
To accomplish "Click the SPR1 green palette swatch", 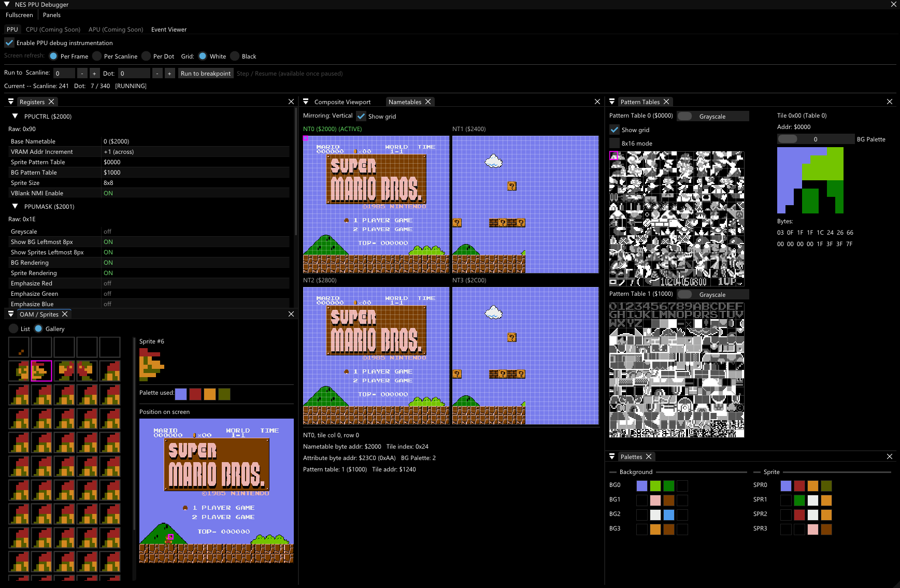I will point(799,500).
